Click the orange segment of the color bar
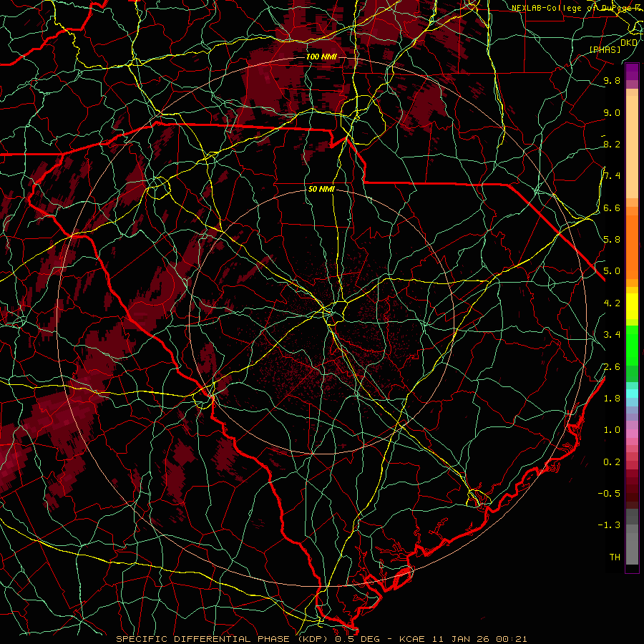Screen dimensions: 644x644 click(632, 246)
